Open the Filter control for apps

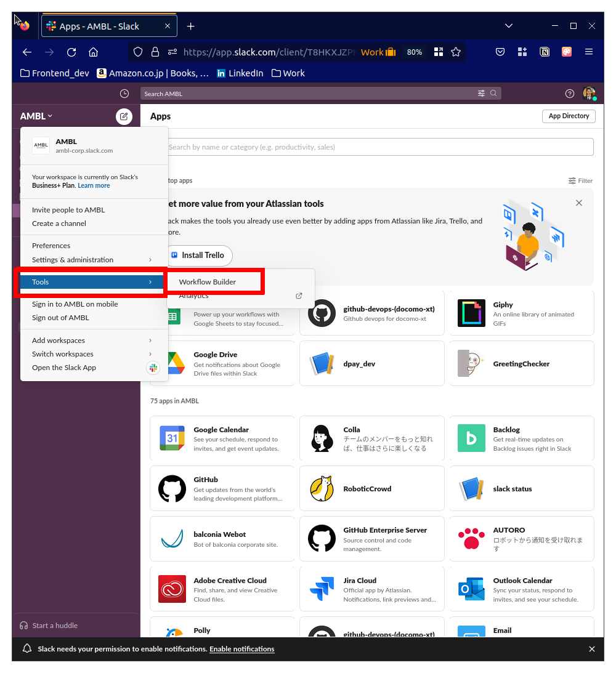tap(580, 180)
